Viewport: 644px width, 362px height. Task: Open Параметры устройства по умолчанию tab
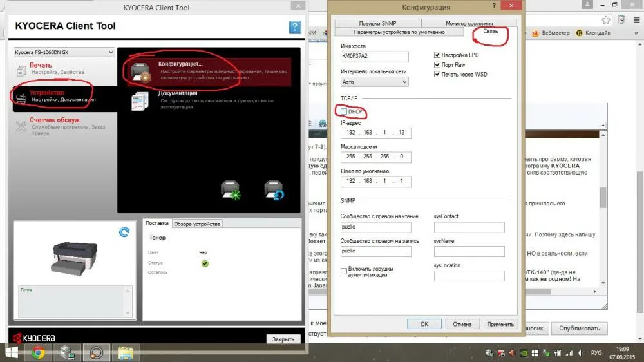(399, 32)
